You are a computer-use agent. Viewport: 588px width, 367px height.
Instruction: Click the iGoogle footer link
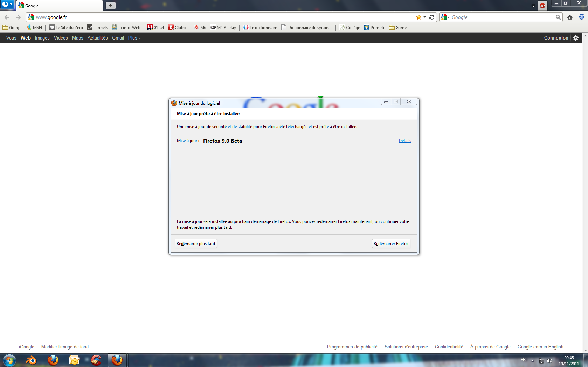(x=27, y=347)
